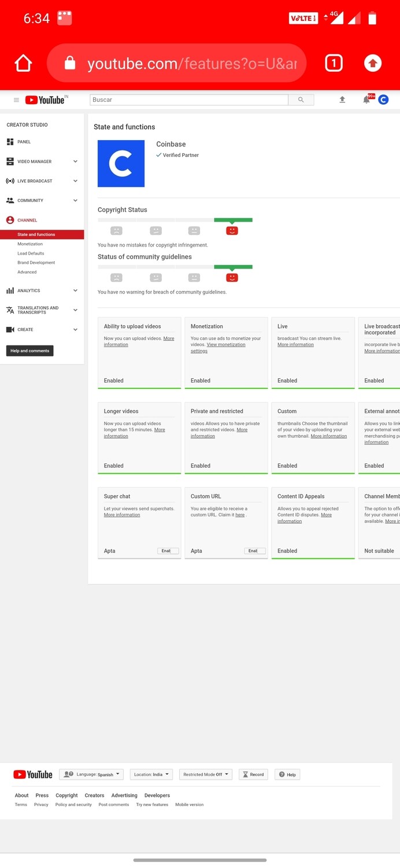The height and width of the screenshot is (868, 400).
Task: Click the red smiley under Copyright Status
Action: [232, 230]
